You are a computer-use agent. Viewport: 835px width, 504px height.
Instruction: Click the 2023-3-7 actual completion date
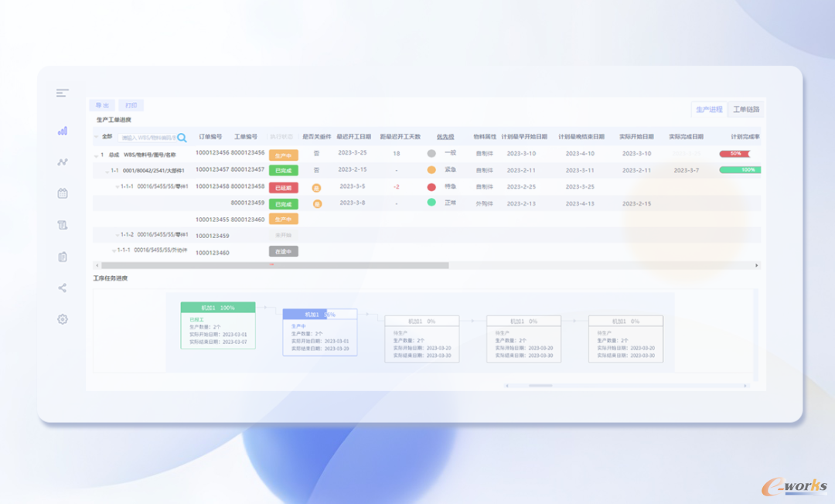click(x=687, y=170)
